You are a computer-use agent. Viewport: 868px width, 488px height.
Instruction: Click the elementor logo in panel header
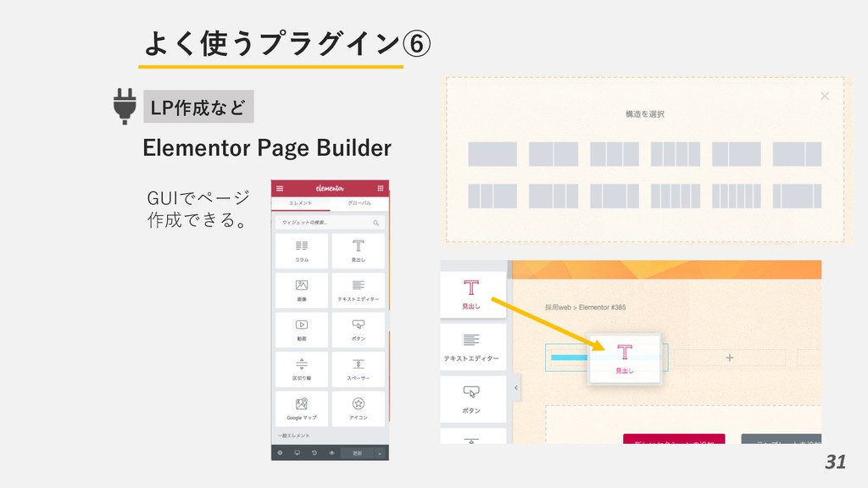pyautogui.click(x=330, y=188)
